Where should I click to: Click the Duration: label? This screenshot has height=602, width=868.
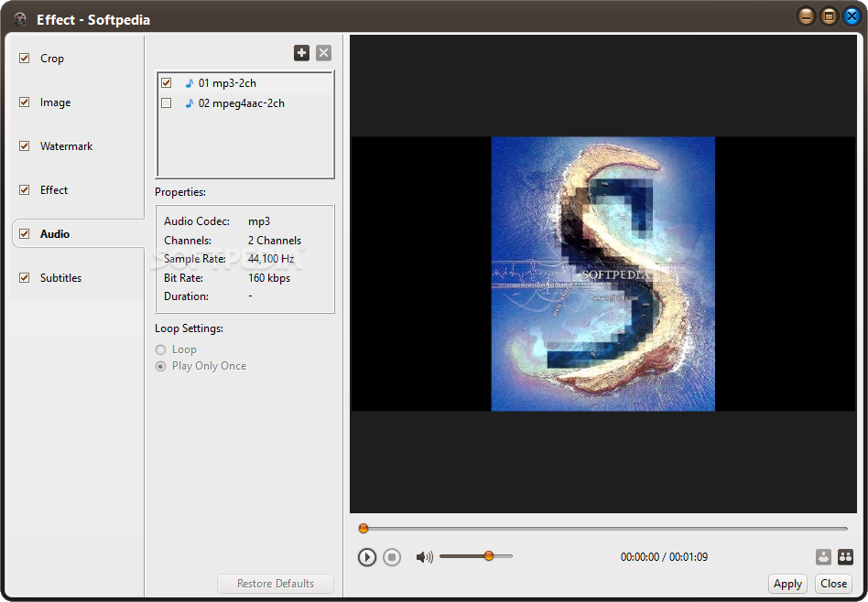click(x=186, y=296)
